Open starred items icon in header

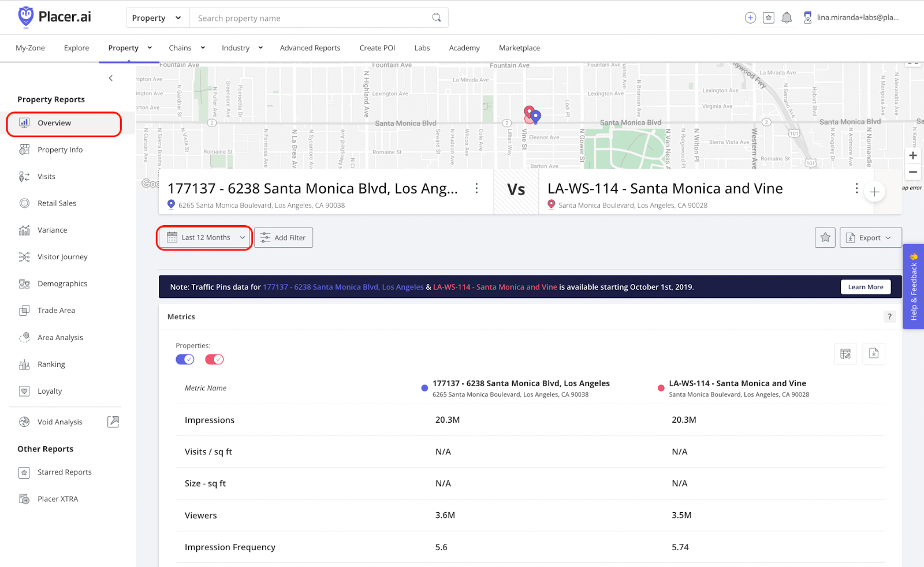pos(768,18)
